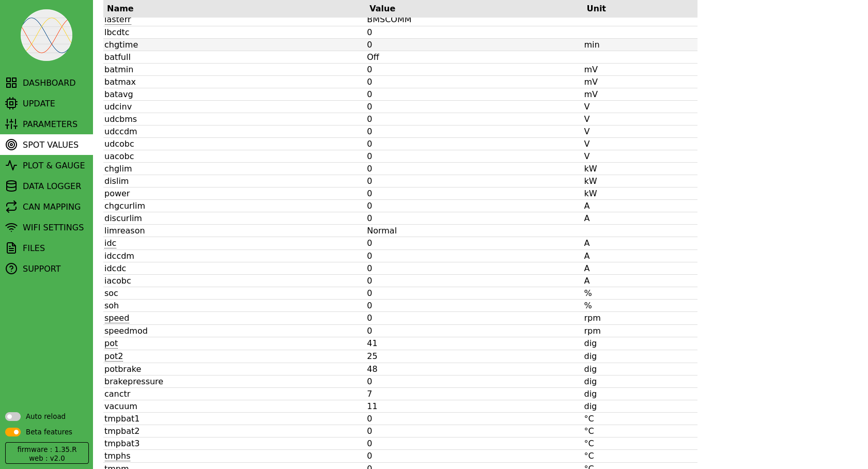Disable the Beta features toggle
Image resolution: width=868 pixels, height=469 pixels.
pyautogui.click(x=13, y=432)
